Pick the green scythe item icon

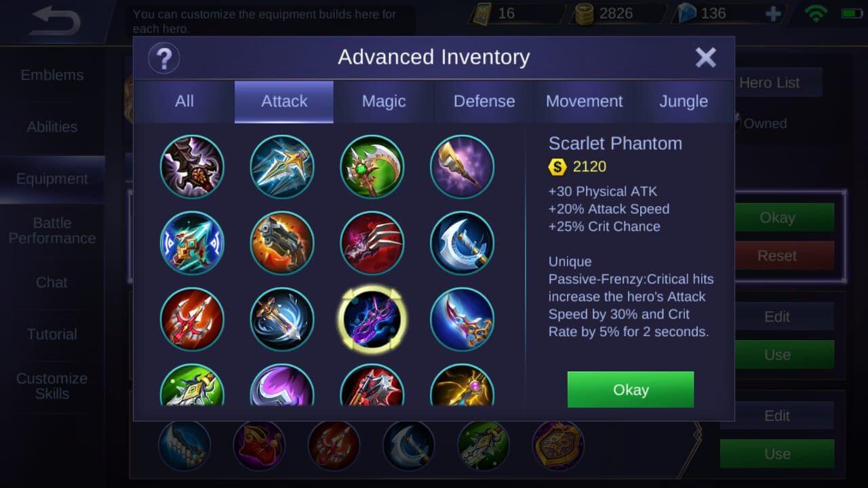pos(372,167)
